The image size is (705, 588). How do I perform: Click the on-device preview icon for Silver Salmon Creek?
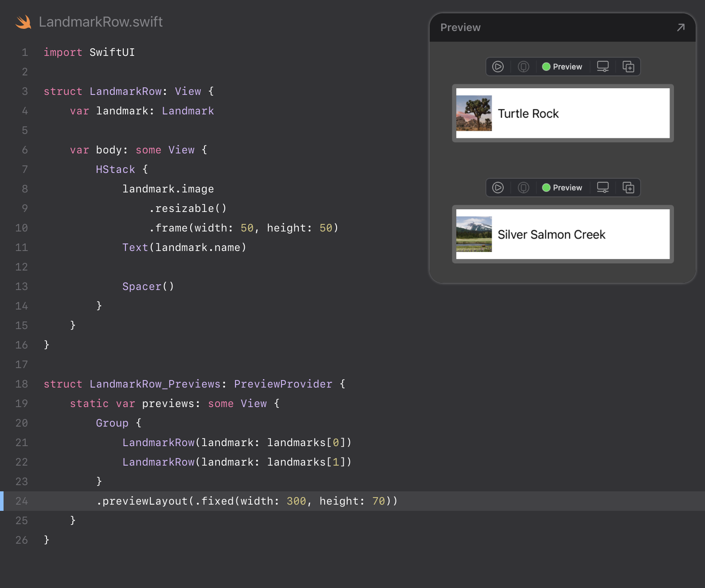pyautogui.click(x=524, y=188)
